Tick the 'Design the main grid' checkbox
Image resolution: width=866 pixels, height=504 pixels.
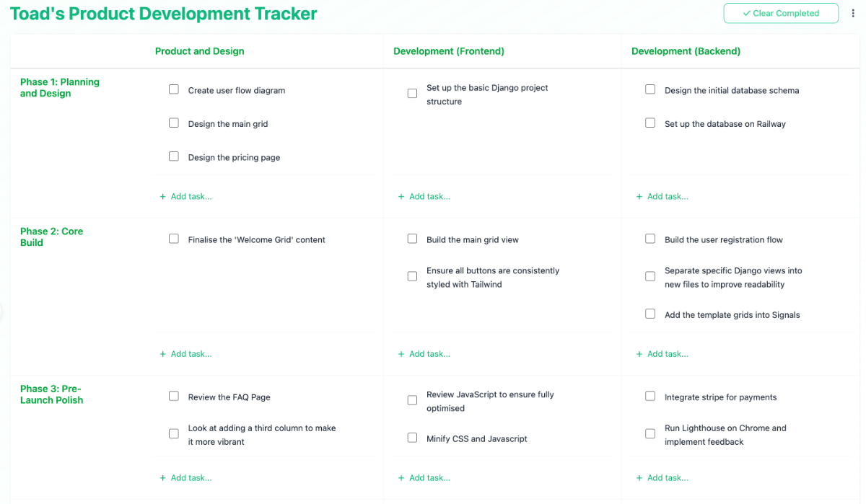coord(174,123)
